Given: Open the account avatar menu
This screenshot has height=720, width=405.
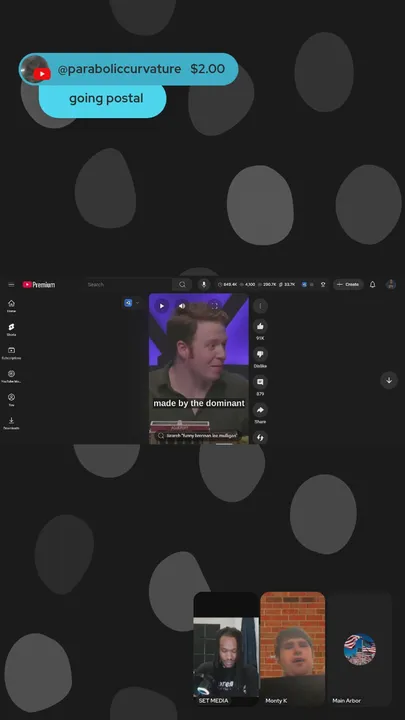Looking at the screenshot, I should 391,285.
